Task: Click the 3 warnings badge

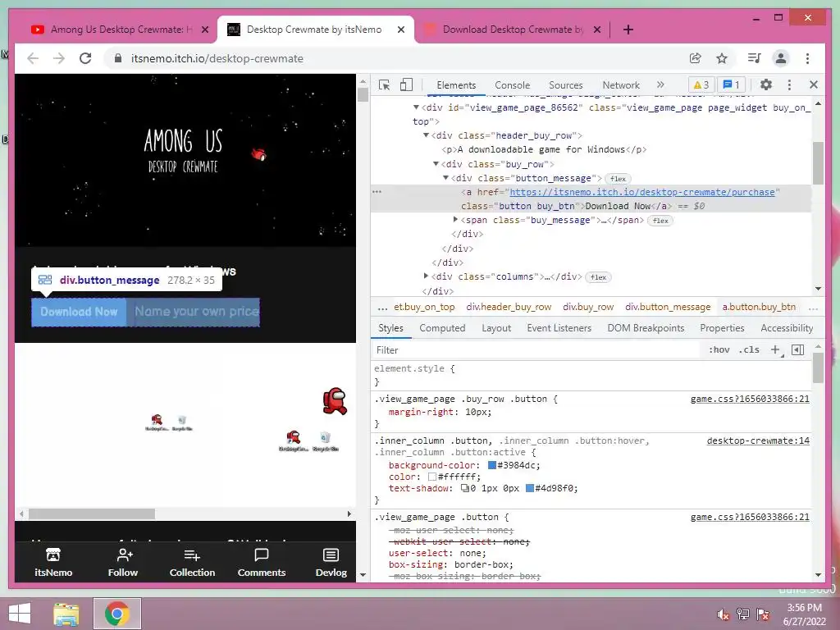Action: pyautogui.click(x=701, y=84)
